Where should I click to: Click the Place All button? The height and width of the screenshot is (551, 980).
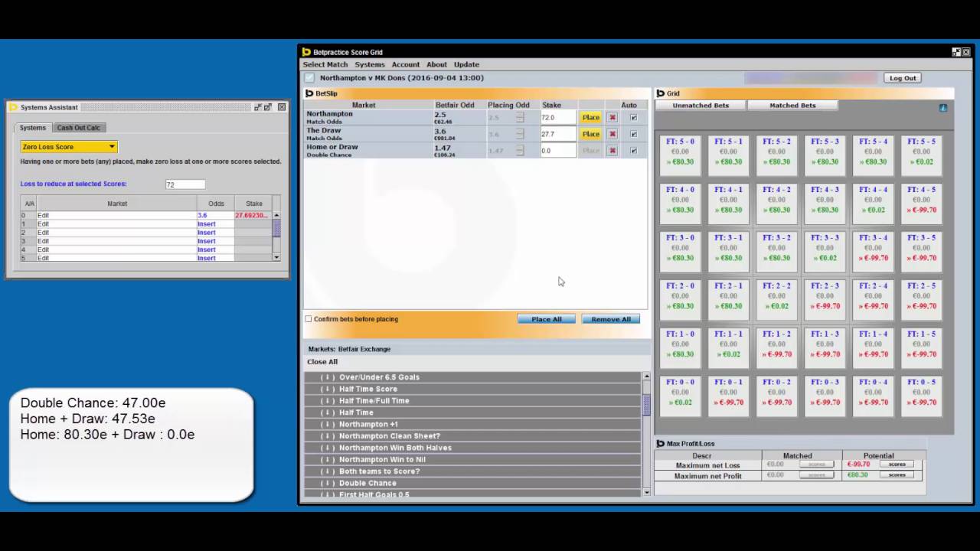click(x=547, y=319)
